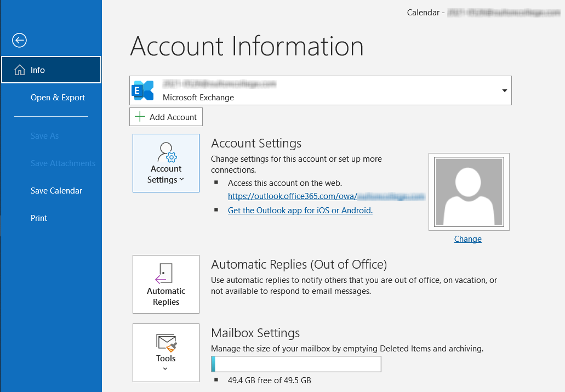Click the envelope-broom Tools icon
Image resolution: width=565 pixels, height=392 pixels.
click(166, 343)
